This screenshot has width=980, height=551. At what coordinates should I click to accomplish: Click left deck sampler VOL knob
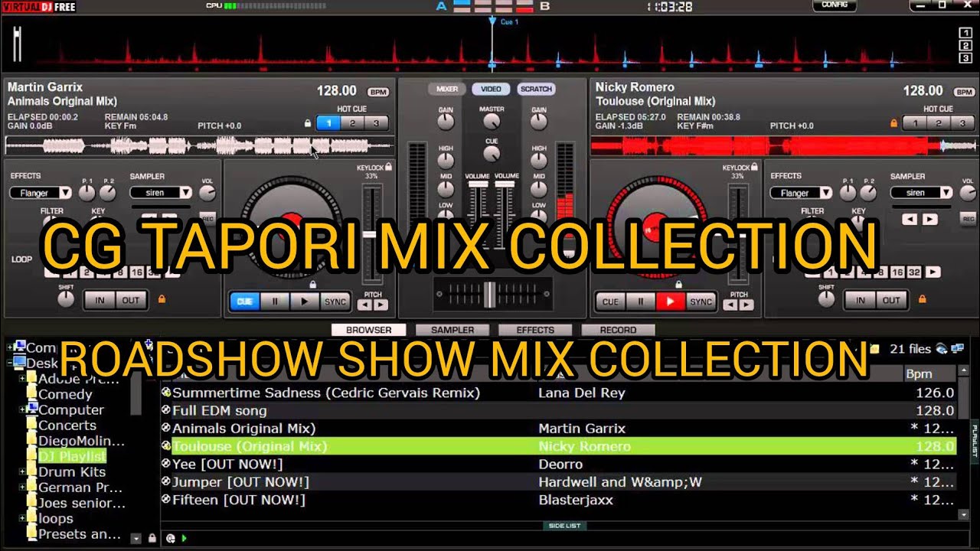click(207, 193)
